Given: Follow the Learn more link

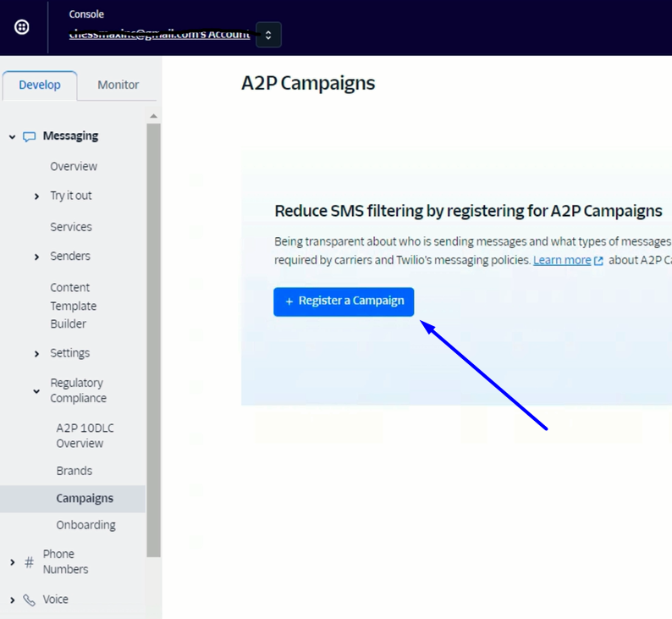Looking at the screenshot, I should (x=562, y=260).
